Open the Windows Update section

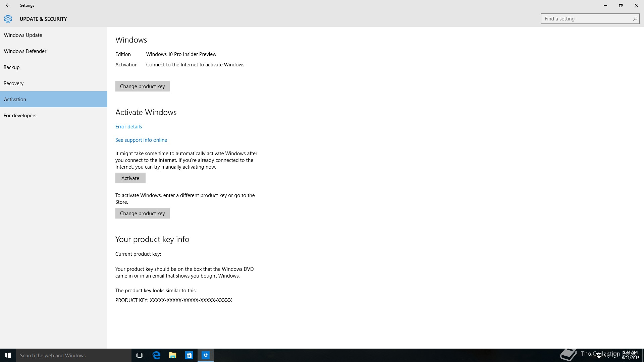click(x=54, y=35)
